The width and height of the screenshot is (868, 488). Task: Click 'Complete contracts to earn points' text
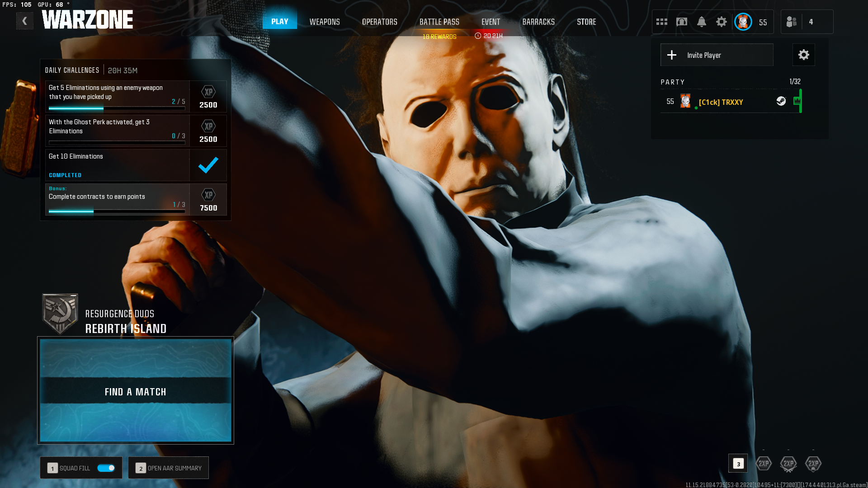point(97,197)
